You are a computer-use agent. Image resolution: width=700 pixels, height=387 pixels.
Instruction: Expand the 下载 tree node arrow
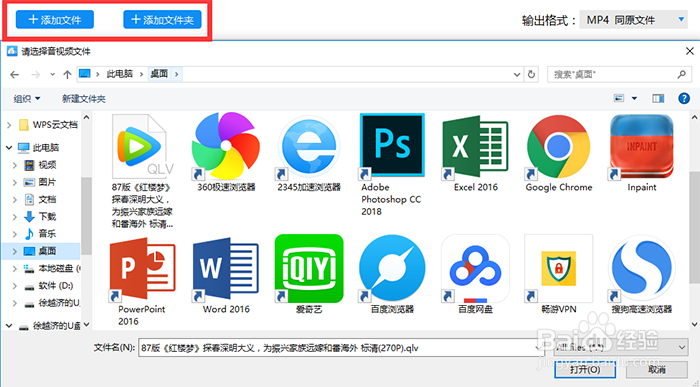pyautogui.click(x=14, y=216)
